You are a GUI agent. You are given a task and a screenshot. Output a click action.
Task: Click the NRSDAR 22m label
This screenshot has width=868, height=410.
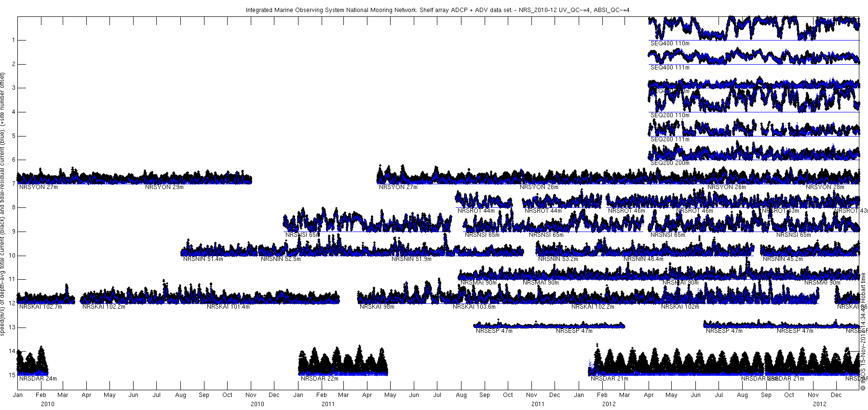click(x=320, y=379)
